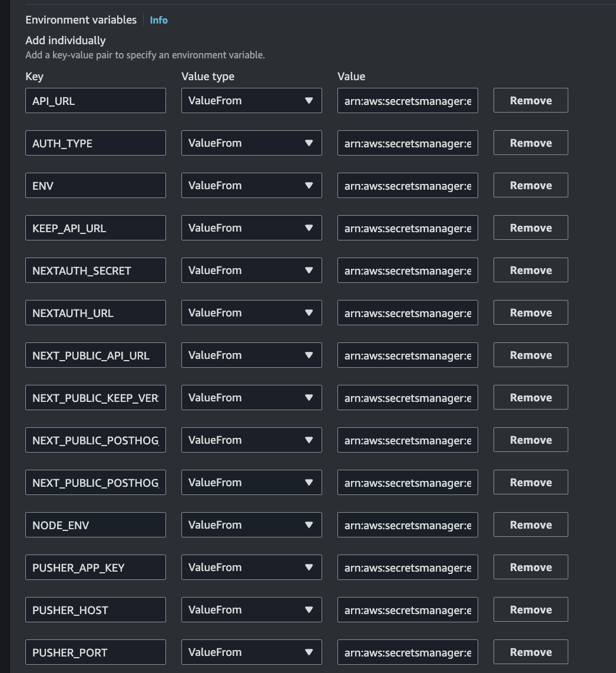616x673 pixels.
Task: Open the Value type dropdown for API_URL
Action: tap(251, 100)
